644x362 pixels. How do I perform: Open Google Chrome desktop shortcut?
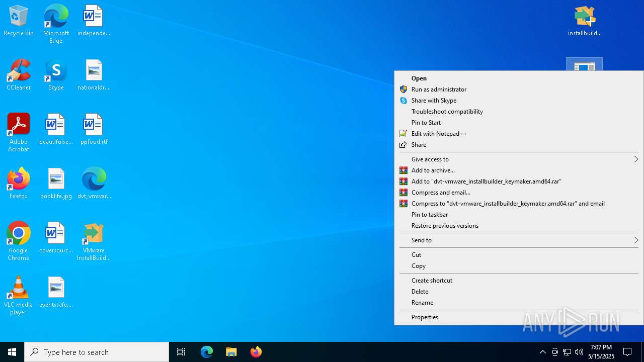(19, 241)
